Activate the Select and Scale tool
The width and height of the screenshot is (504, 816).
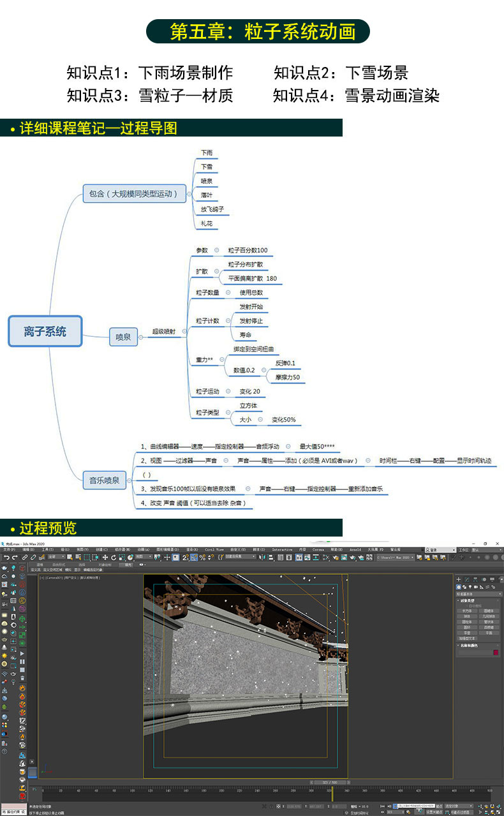tap(122, 557)
